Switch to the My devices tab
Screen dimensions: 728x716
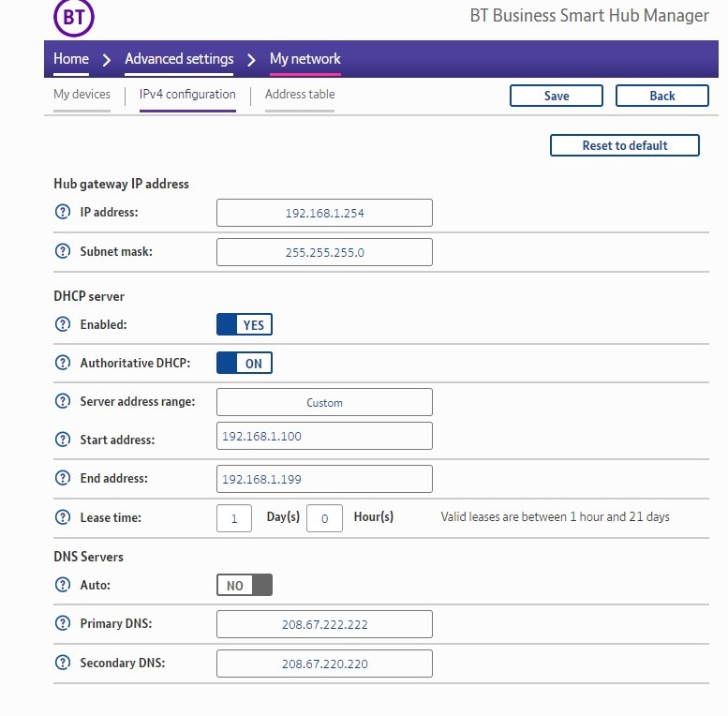(82, 95)
